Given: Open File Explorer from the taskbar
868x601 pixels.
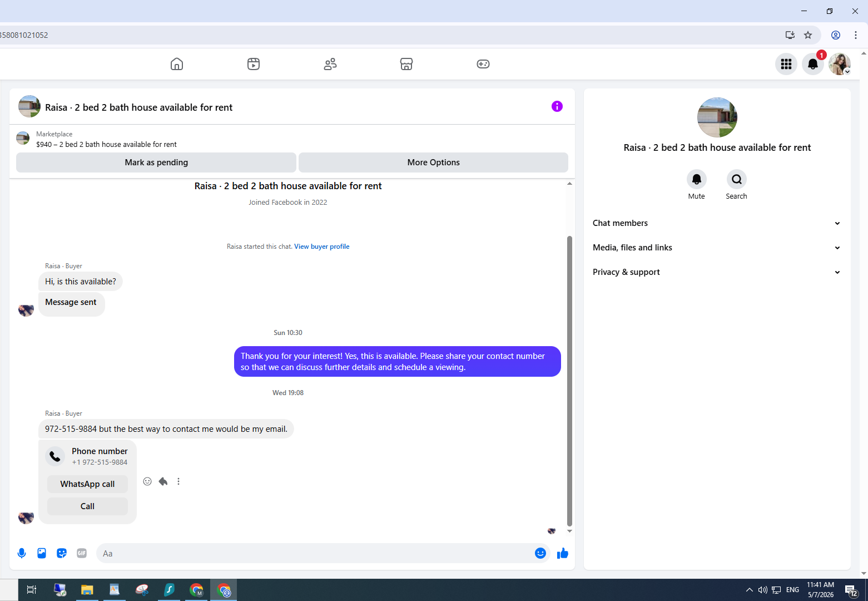Looking at the screenshot, I should tap(87, 590).
